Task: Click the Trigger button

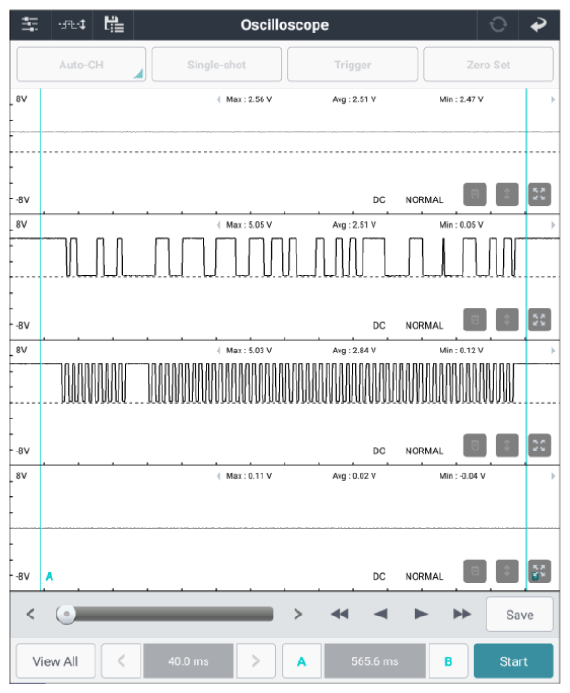Action: click(x=353, y=65)
